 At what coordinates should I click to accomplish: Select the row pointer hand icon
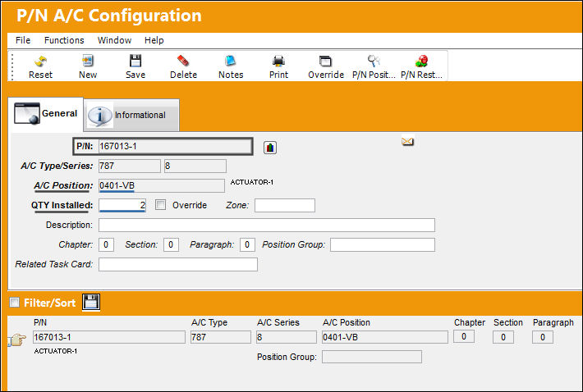coord(16,340)
